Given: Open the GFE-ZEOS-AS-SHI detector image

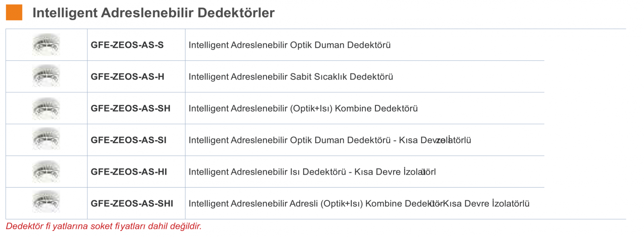Looking at the screenshot, I should click(46, 202).
